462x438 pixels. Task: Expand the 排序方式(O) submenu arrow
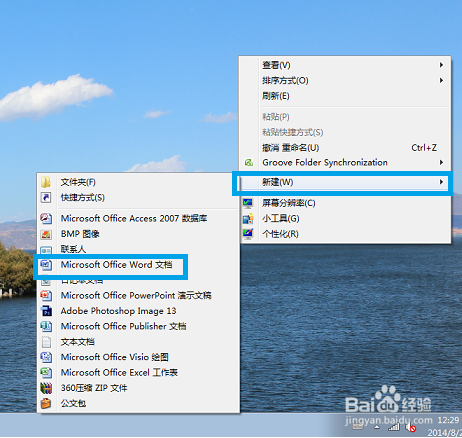point(441,80)
